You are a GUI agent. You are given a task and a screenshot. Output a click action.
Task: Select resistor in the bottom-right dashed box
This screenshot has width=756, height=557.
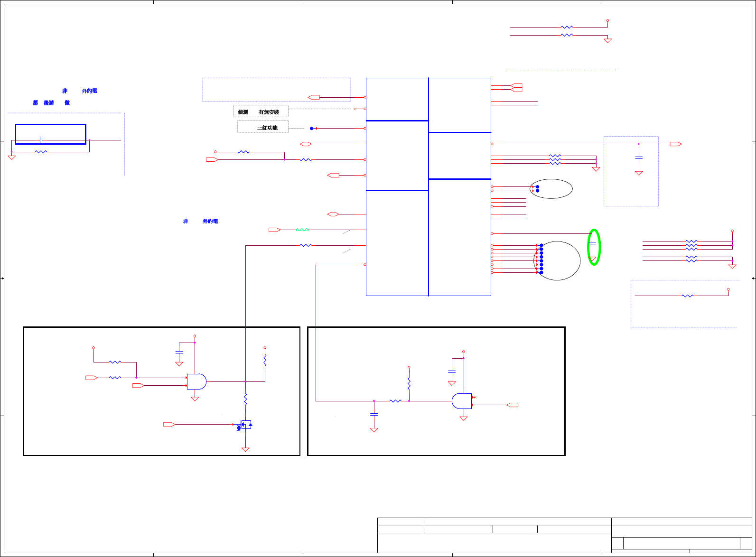(688, 296)
